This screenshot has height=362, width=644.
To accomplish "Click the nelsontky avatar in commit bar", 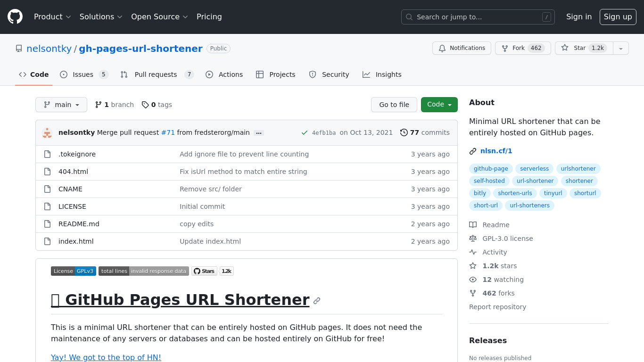I will pos(47,133).
